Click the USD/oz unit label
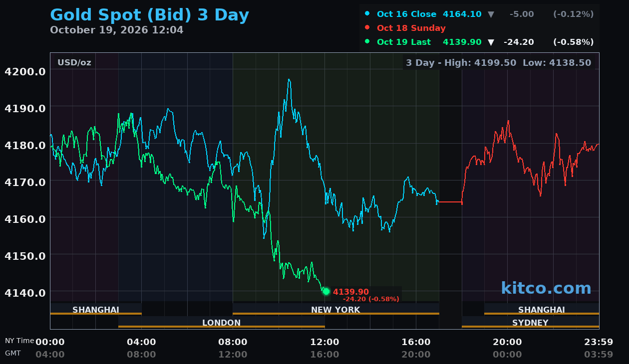629x364 pixels. click(x=74, y=62)
